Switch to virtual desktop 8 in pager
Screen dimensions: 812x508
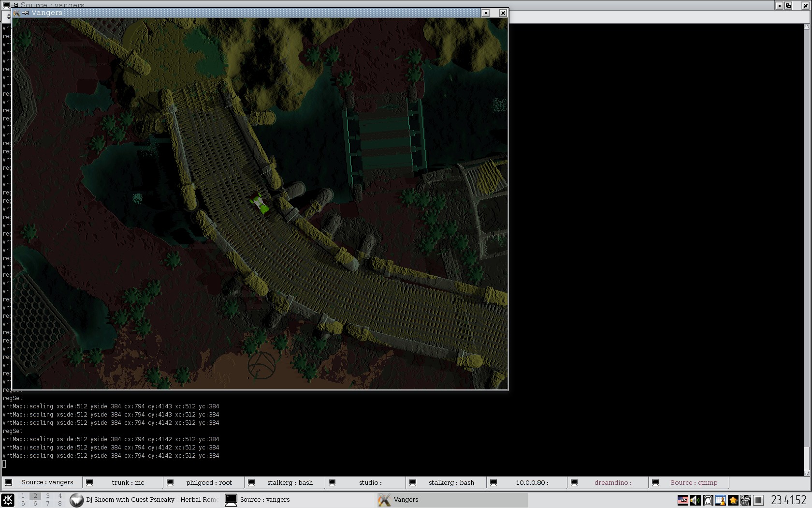click(60, 504)
